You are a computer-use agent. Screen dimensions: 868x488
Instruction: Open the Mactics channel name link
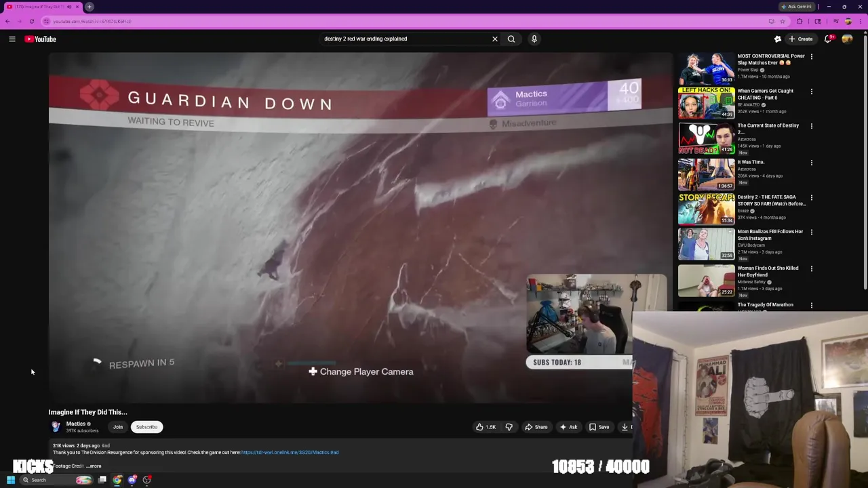click(76, 424)
